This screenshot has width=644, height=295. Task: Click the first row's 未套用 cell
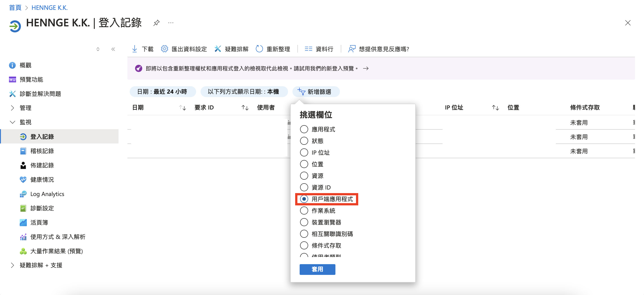pyautogui.click(x=579, y=123)
